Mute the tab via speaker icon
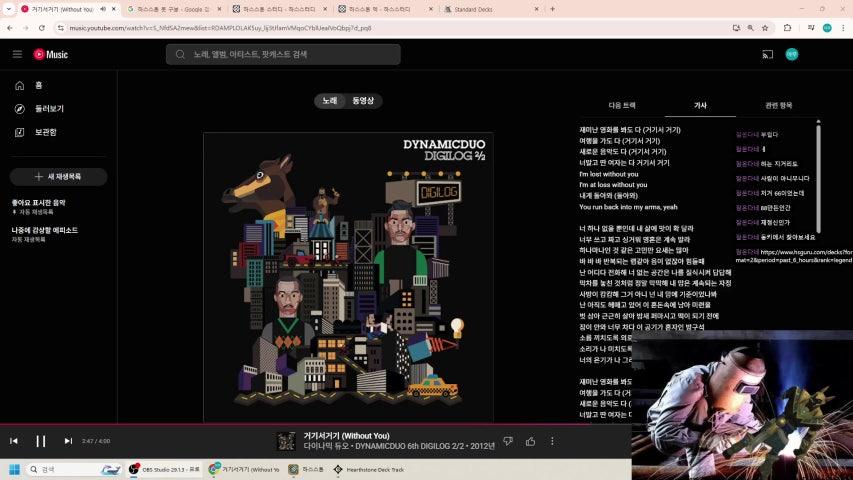This screenshot has width=853, height=480. (x=103, y=9)
